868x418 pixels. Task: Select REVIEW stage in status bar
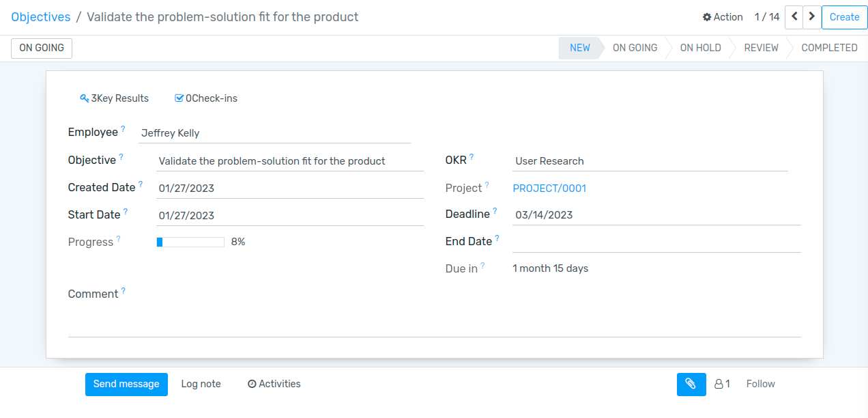761,48
